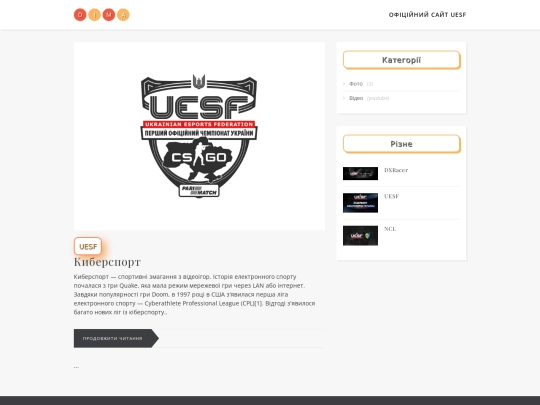Open the DXRacer post link

point(396,170)
